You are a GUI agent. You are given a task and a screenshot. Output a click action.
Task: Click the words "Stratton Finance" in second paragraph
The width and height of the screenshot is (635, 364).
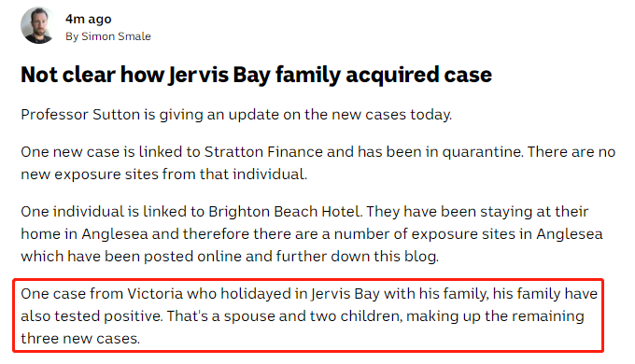pos(263,152)
